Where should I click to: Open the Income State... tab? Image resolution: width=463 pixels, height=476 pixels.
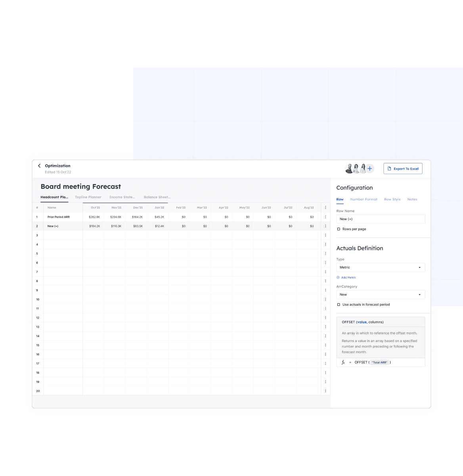(x=122, y=197)
